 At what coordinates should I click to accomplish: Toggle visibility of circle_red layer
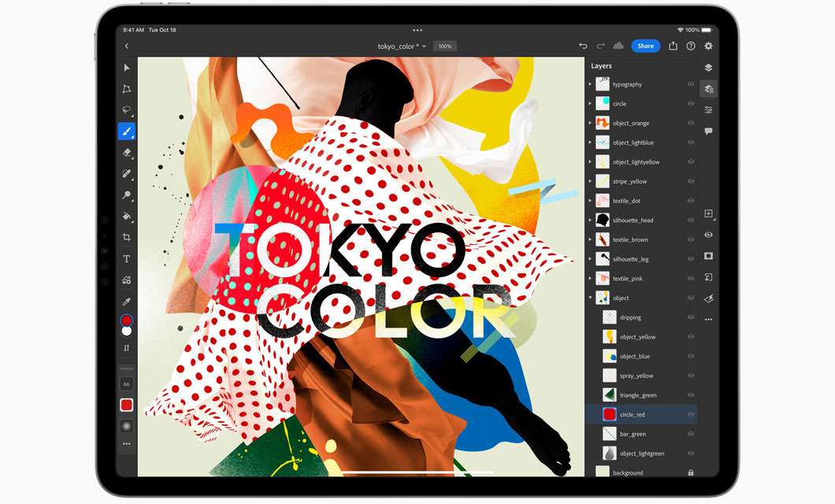click(691, 414)
